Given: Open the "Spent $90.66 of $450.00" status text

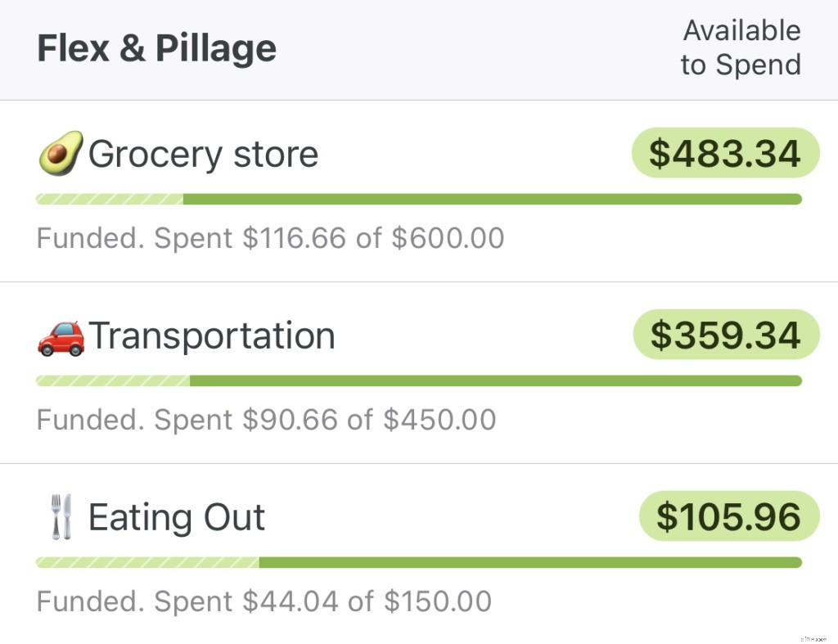Looking at the screenshot, I should [x=266, y=420].
